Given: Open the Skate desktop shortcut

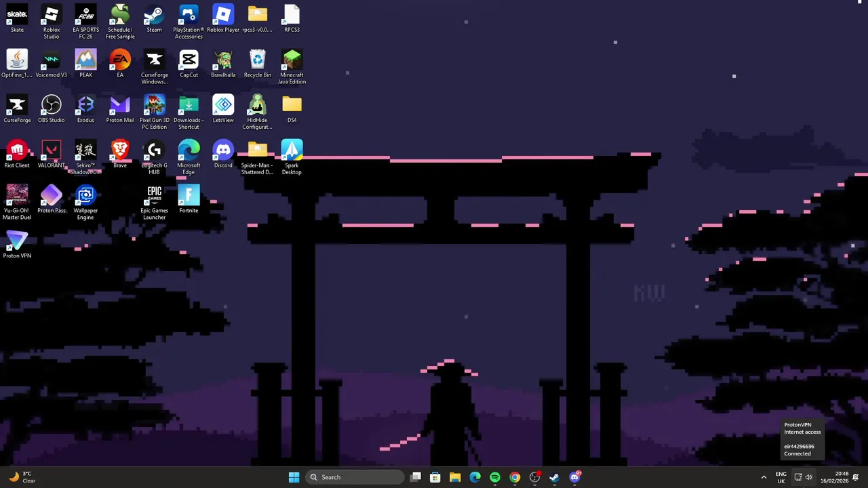Looking at the screenshot, I should tap(17, 18).
